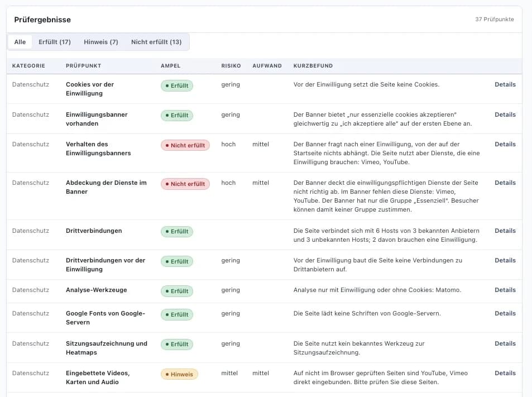
Task: Click the Erfüllt badge for Analyse-Werkzeuge
Action: [177, 291]
